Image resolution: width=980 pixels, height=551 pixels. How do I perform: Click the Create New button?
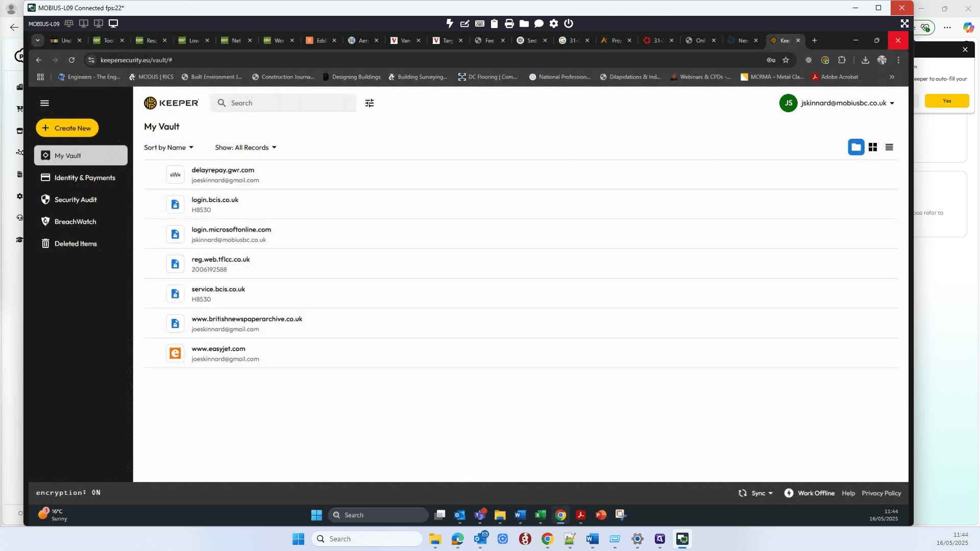coord(67,128)
